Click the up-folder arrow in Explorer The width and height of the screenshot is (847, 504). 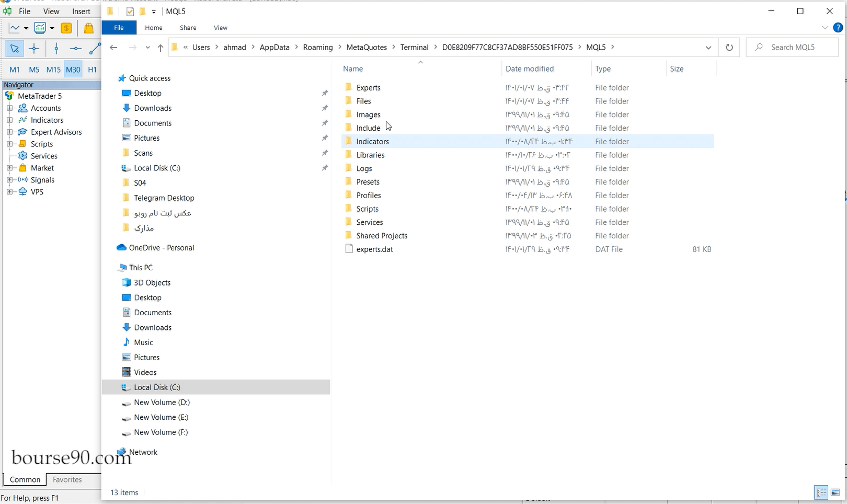coord(160,48)
